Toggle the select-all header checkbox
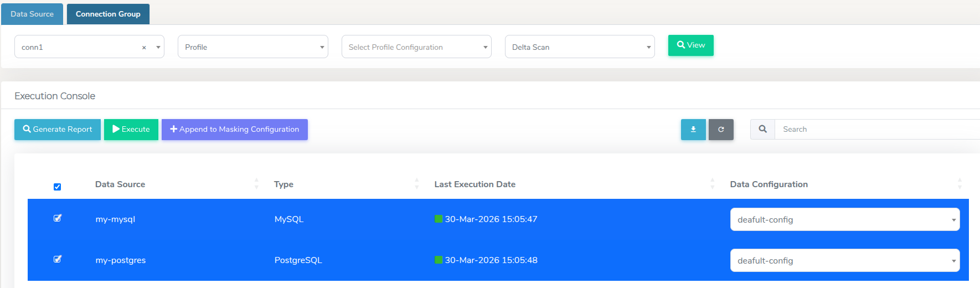Image resolution: width=980 pixels, height=288 pixels. click(x=57, y=187)
